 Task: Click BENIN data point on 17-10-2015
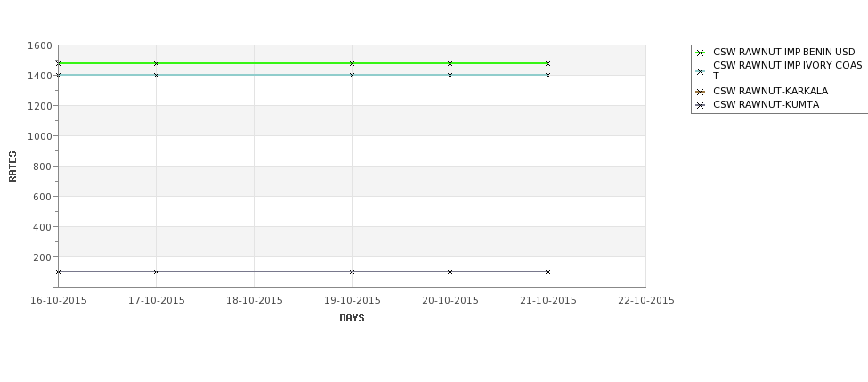(156, 64)
